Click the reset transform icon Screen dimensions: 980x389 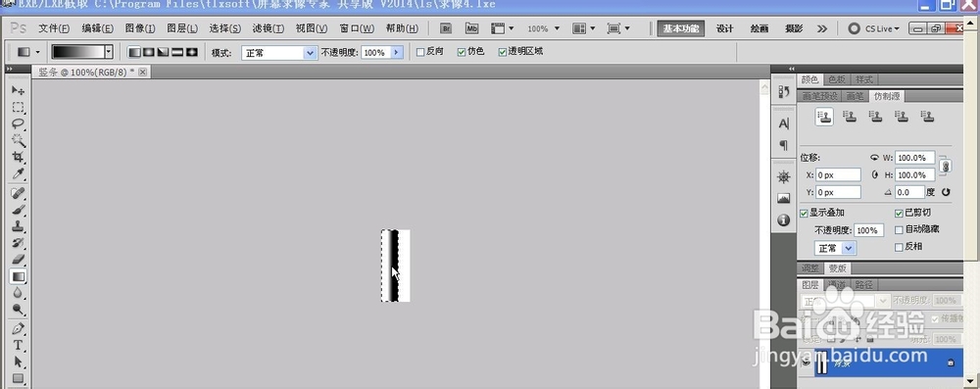point(946,193)
